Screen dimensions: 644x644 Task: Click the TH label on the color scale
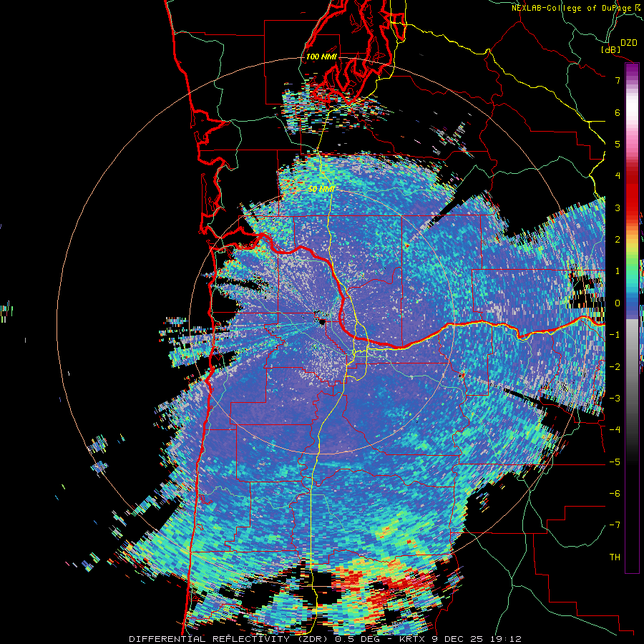coord(615,557)
